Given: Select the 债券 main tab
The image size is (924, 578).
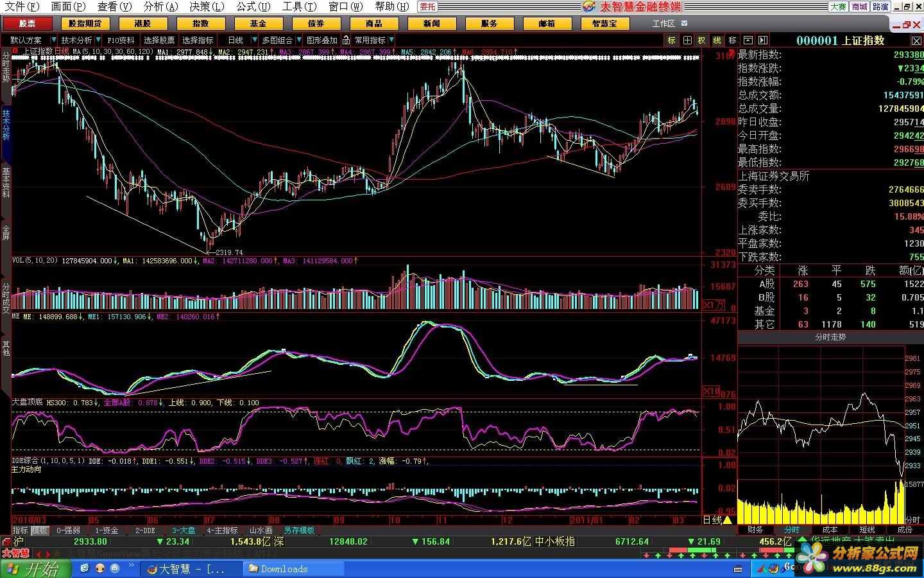Looking at the screenshot, I should pos(316,23).
